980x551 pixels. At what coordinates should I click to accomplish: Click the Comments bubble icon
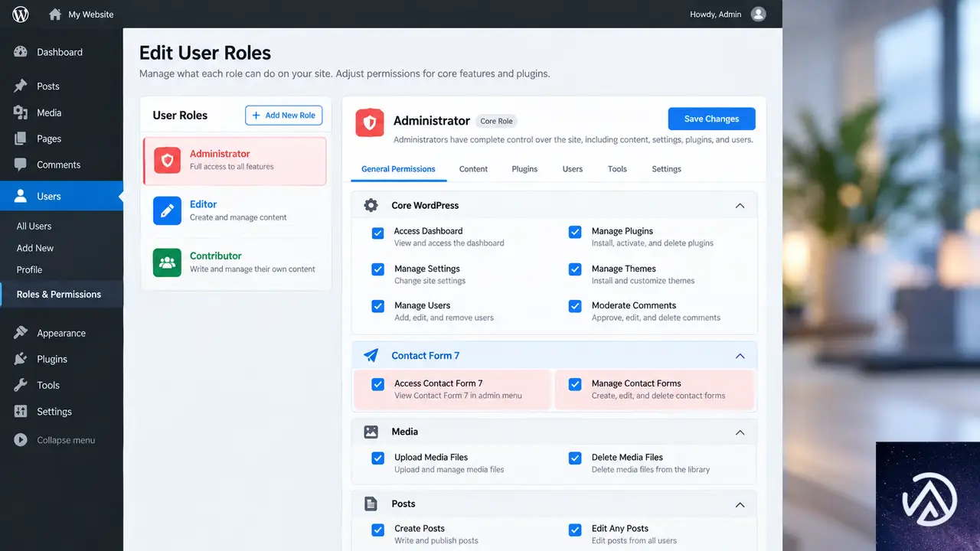(21, 165)
